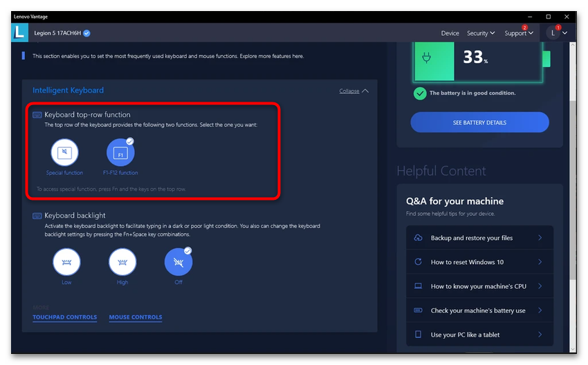Screen dimensions: 588x365
Task: Click chevron next to machine's CPU tip
Action: 540,286
